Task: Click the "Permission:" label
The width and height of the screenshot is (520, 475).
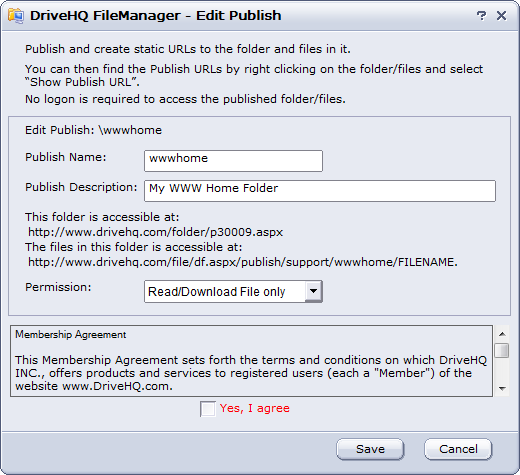Action: [58, 287]
